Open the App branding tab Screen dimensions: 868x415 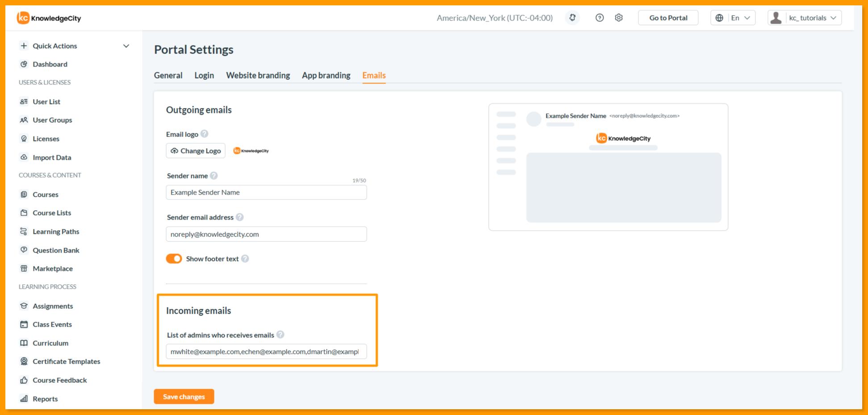[x=326, y=75]
